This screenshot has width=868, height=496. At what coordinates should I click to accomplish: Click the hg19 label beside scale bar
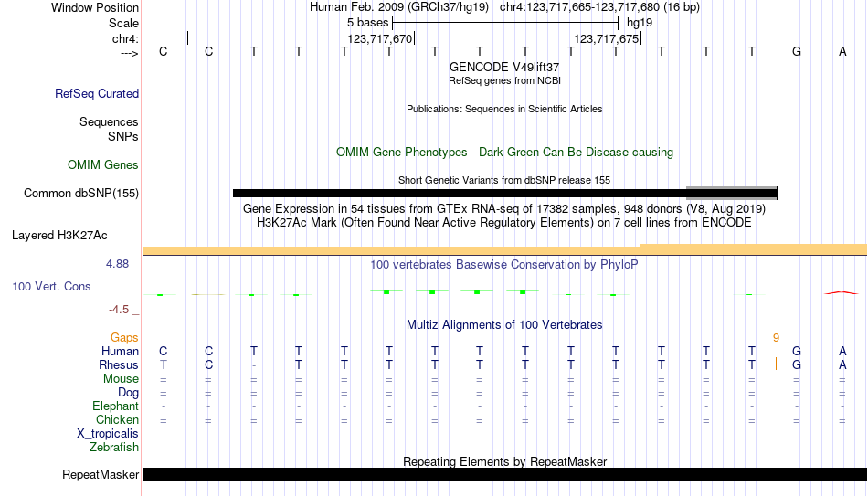(640, 23)
